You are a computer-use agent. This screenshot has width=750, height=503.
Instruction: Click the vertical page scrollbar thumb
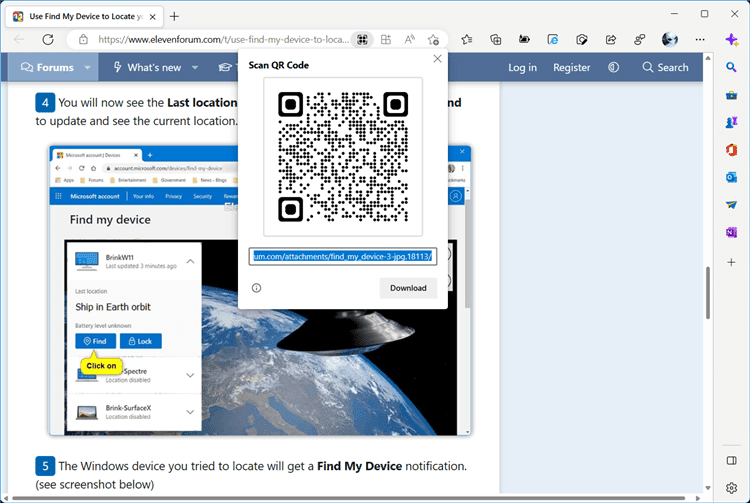point(708,293)
